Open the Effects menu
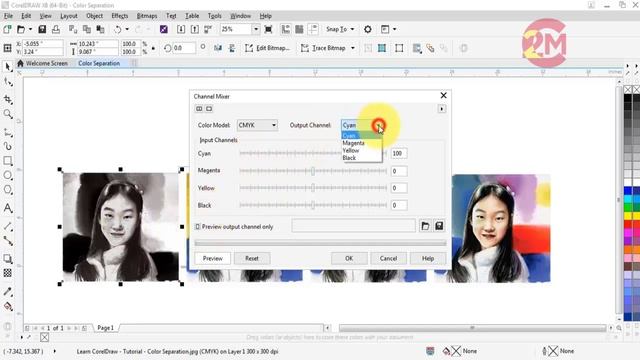 coord(120,16)
